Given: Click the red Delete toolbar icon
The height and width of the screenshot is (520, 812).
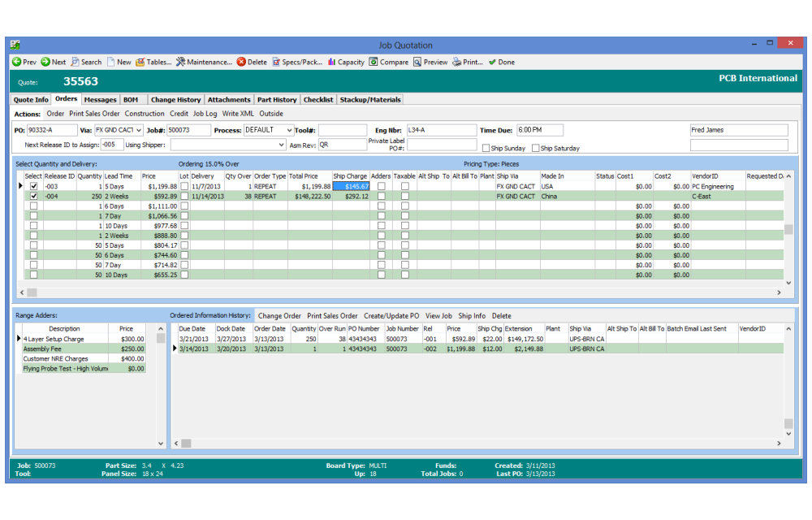Looking at the screenshot, I should [241, 62].
